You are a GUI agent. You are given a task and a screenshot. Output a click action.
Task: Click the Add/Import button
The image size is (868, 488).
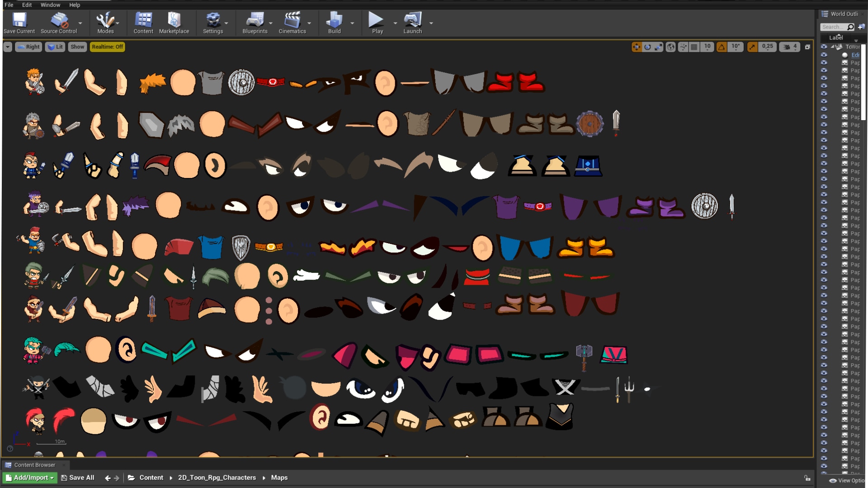[29, 477]
